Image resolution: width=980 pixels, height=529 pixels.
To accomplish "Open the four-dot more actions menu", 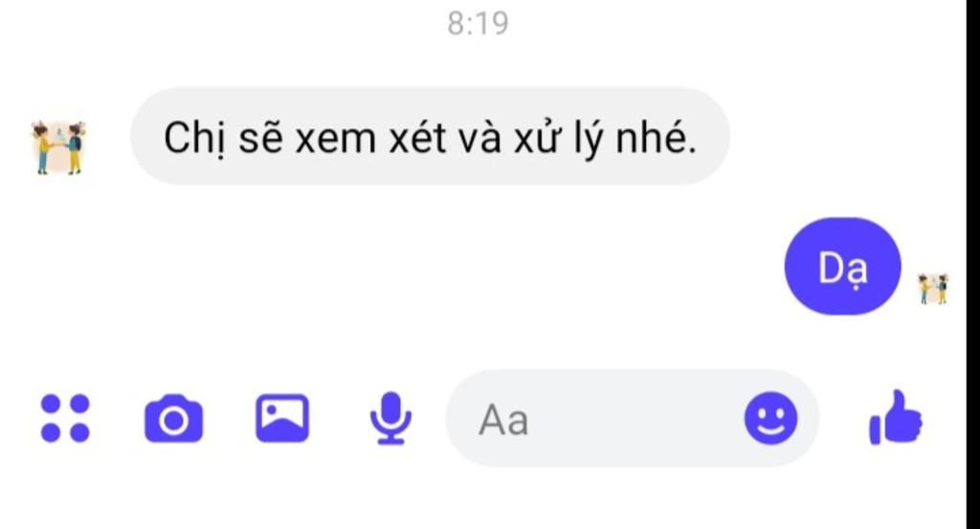I will 65,418.
